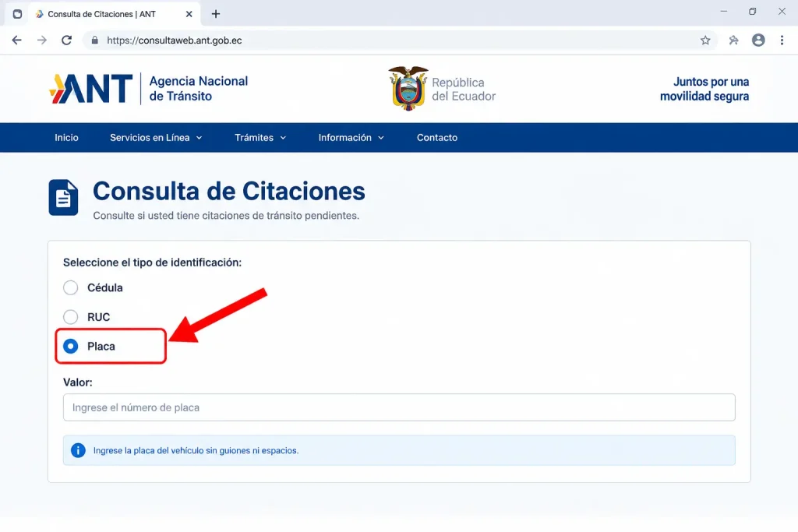Click the República del Ecuador coat of arms
Viewport: 798px width, 532px height.
(408, 89)
